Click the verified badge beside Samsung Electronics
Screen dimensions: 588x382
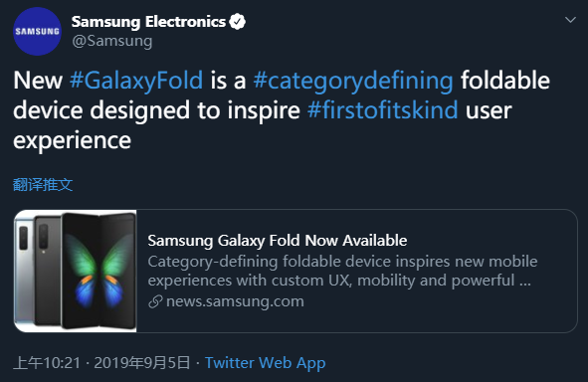point(237,22)
